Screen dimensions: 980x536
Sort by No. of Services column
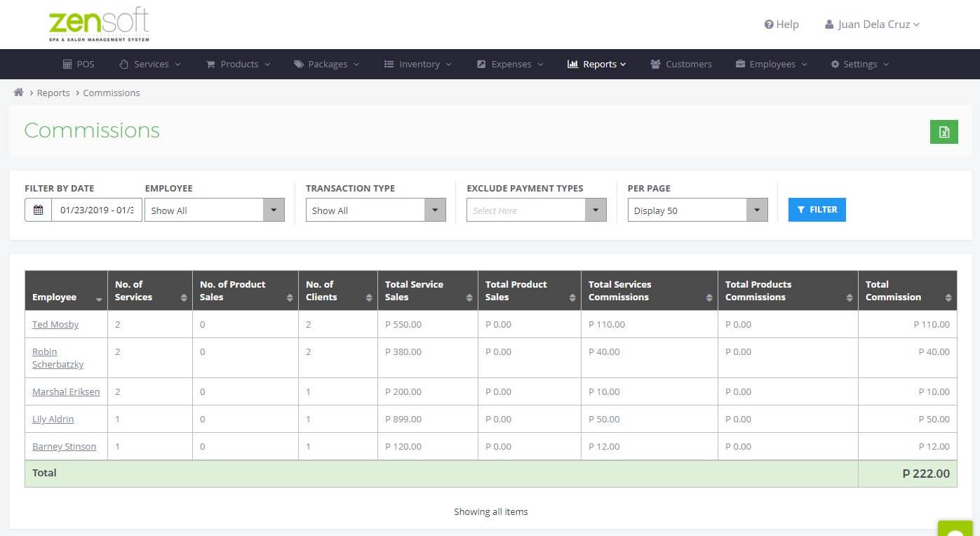pos(150,290)
